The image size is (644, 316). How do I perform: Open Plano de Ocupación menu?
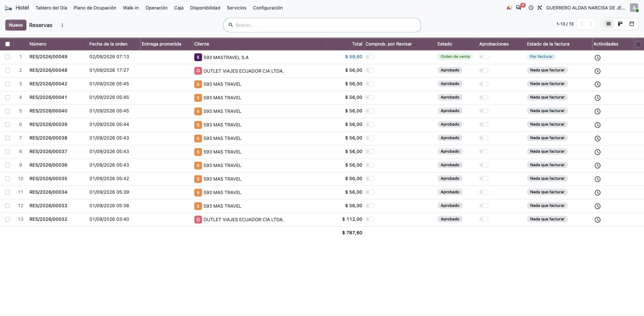pos(95,8)
